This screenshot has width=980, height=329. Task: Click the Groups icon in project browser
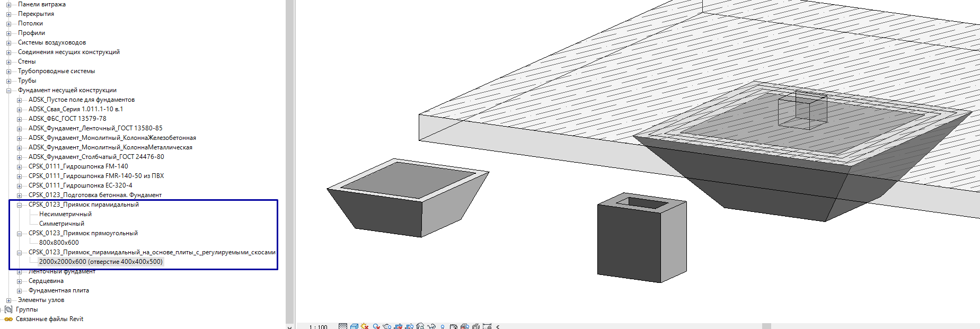pos(8,309)
